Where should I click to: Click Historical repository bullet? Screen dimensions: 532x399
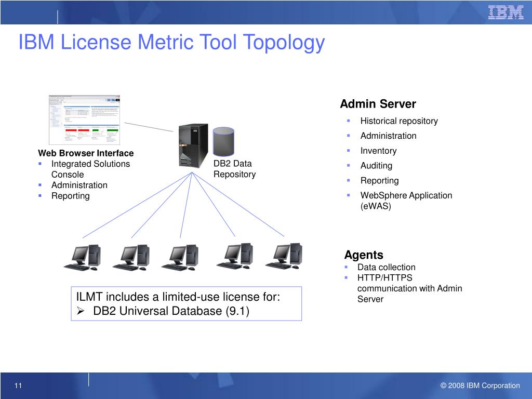tap(399, 121)
